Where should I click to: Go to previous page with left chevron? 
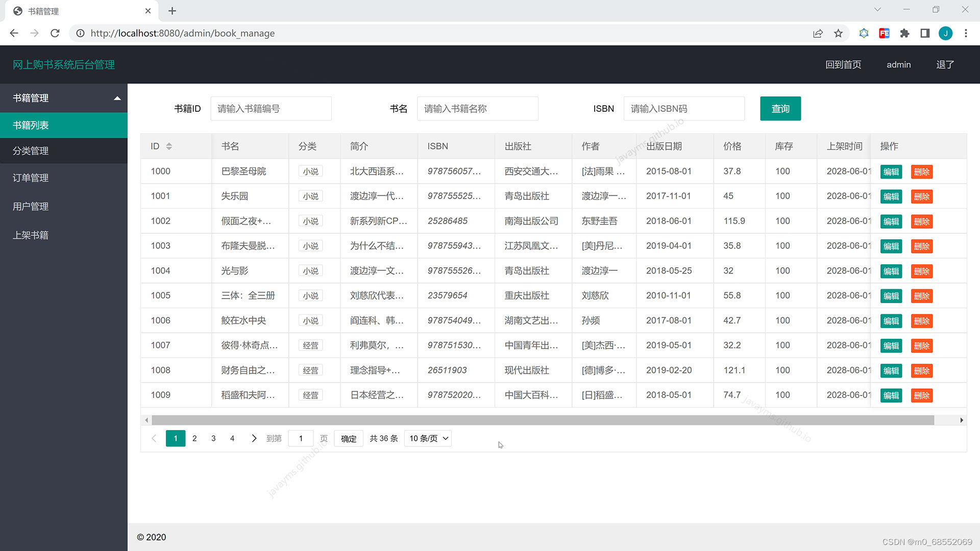pyautogui.click(x=154, y=438)
